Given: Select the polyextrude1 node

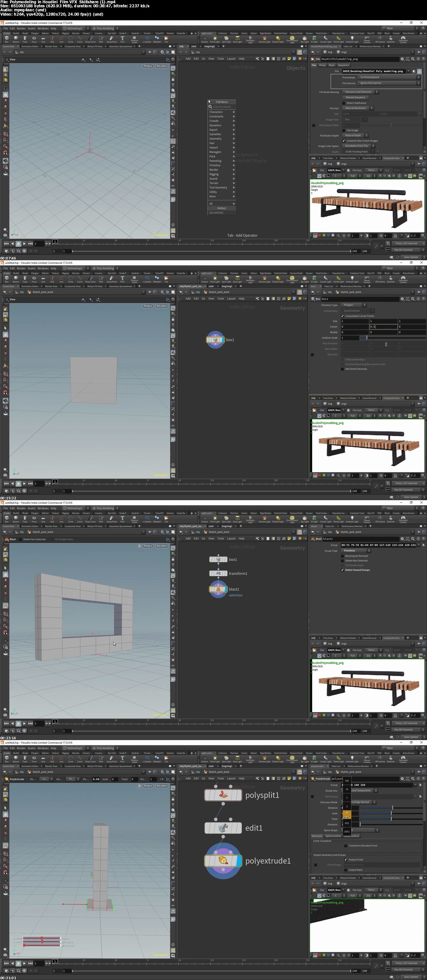Looking at the screenshot, I should coord(223,861).
